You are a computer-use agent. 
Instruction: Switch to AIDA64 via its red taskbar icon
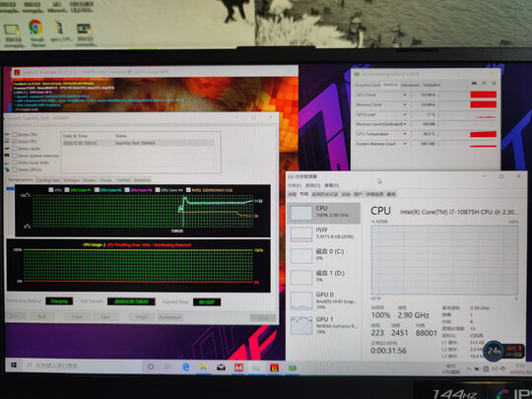point(238,367)
